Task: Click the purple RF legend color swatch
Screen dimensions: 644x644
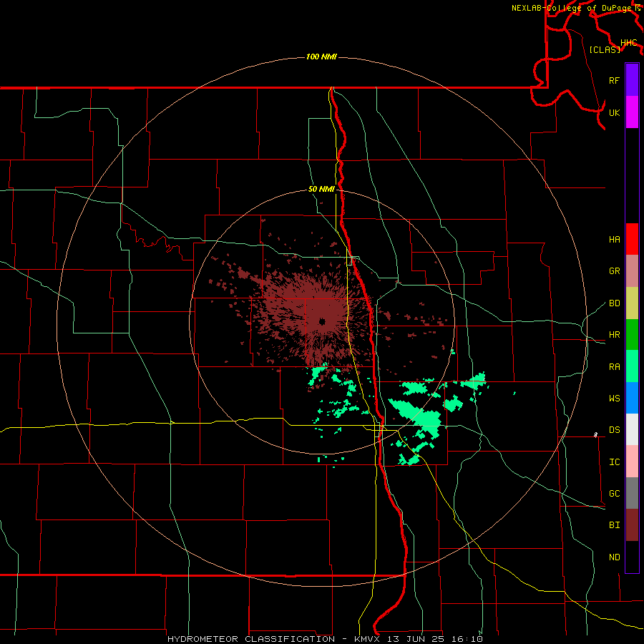Action: 632,80
